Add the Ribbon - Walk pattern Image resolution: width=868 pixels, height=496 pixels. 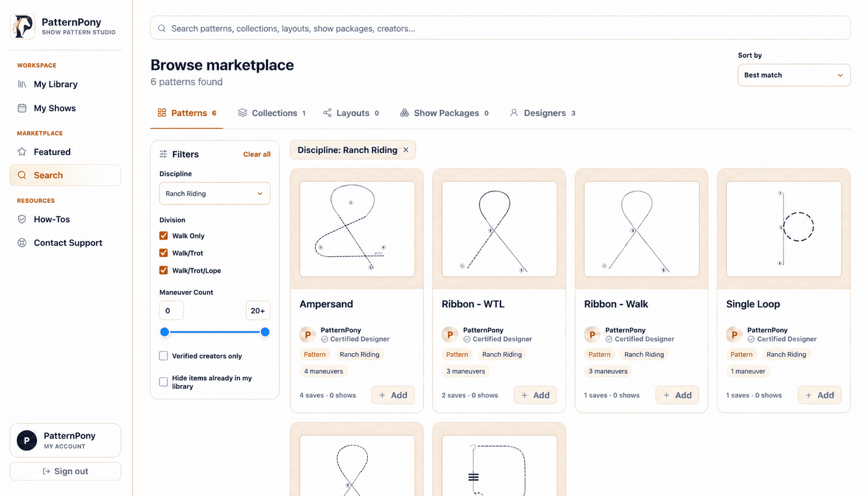click(678, 395)
